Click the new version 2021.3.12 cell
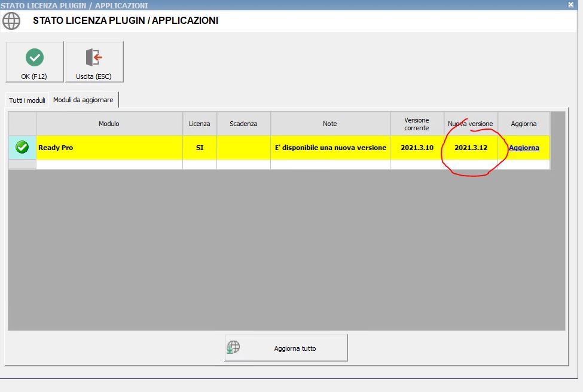This screenshot has width=583, height=392. click(x=471, y=148)
